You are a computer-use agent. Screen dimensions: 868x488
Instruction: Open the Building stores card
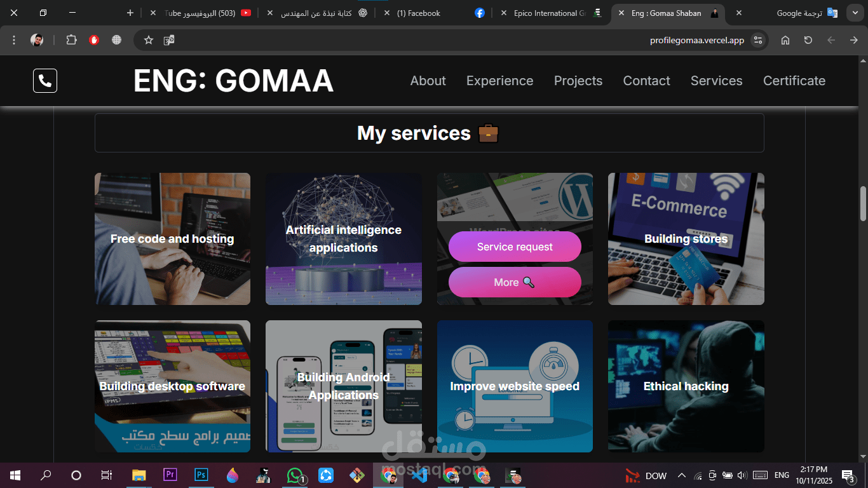[x=686, y=239]
